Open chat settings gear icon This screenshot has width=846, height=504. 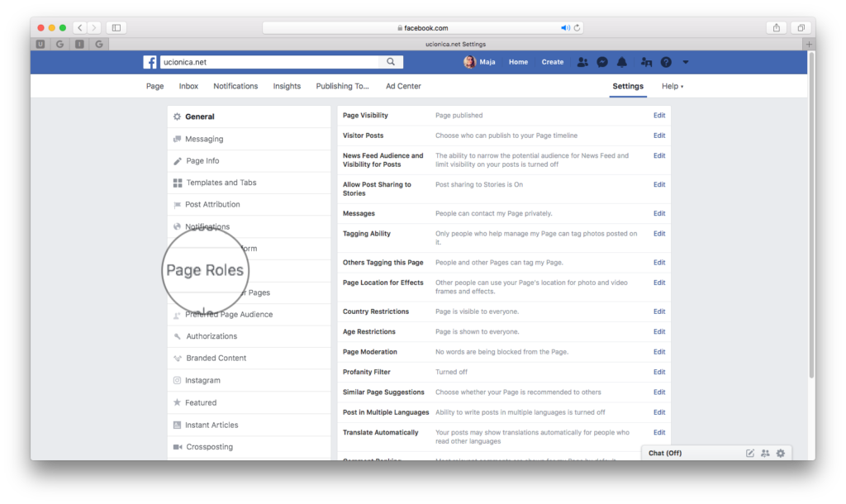pyautogui.click(x=781, y=453)
